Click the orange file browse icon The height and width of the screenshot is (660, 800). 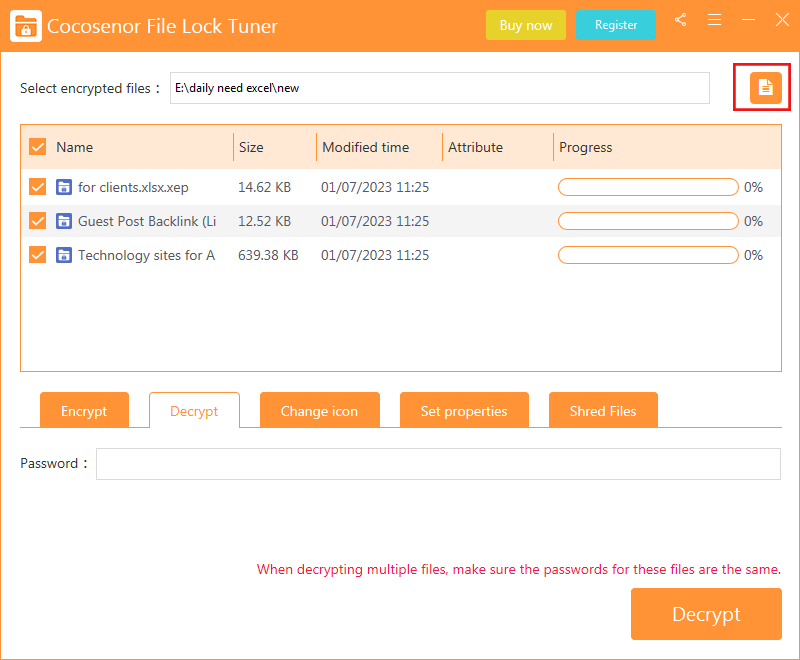coord(765,88)
